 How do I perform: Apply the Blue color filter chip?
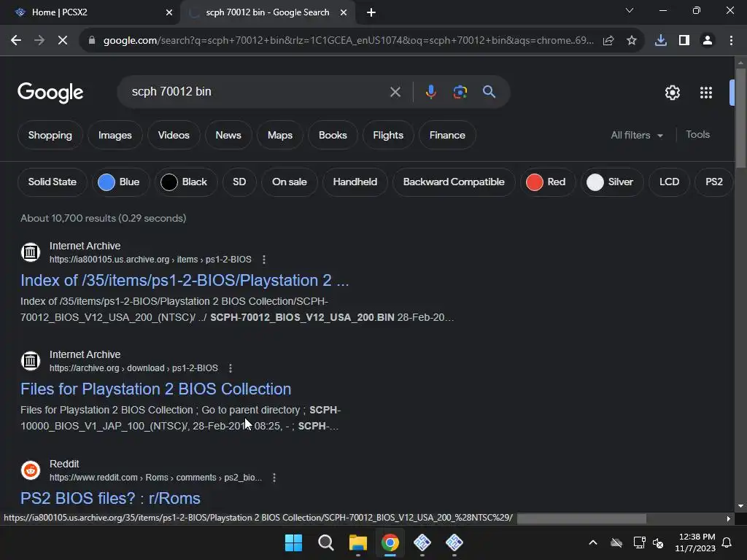[x=121, y=182]
